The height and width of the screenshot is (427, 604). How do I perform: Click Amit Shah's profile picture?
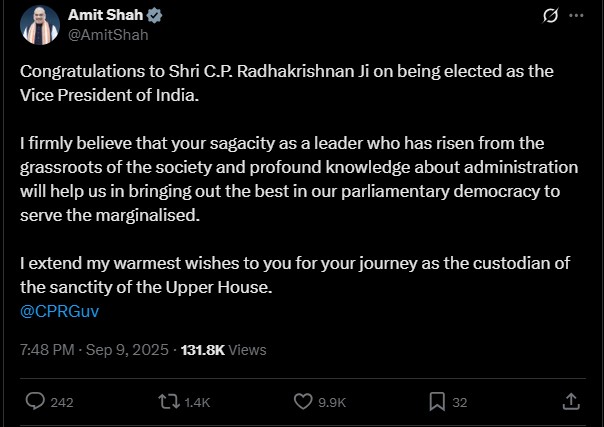(40, 27)
